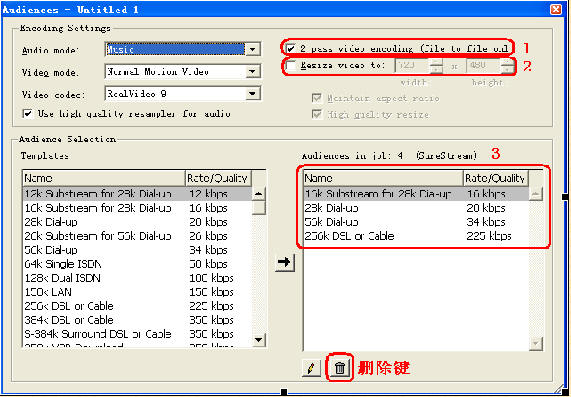Image resolution: width=571 pixels, height=397 pixels.
Task: Click the resize width spinner field
Action: click(x=419, y=66)
